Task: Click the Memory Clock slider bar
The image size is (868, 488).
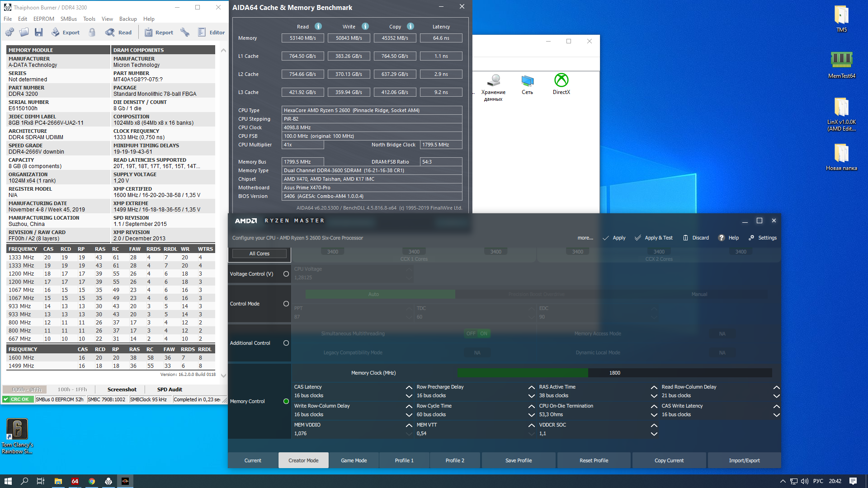Action: pos(614,373)
